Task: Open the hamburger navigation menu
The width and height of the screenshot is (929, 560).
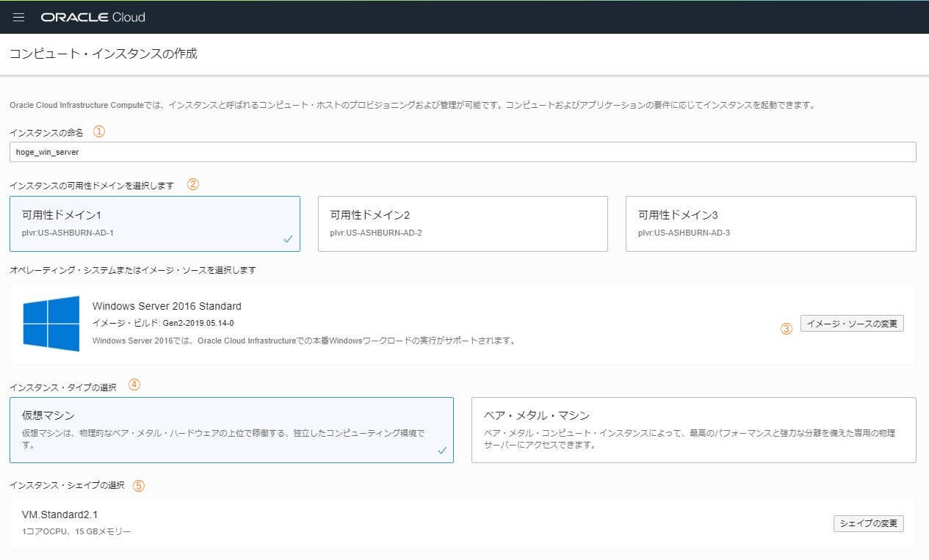Action: coord(19,17)
